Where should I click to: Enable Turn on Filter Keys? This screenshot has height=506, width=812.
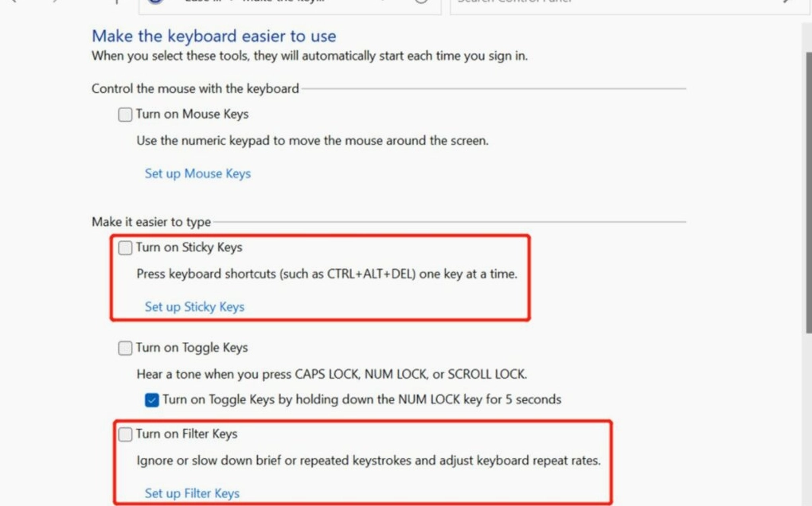click(x=125, y=434)
